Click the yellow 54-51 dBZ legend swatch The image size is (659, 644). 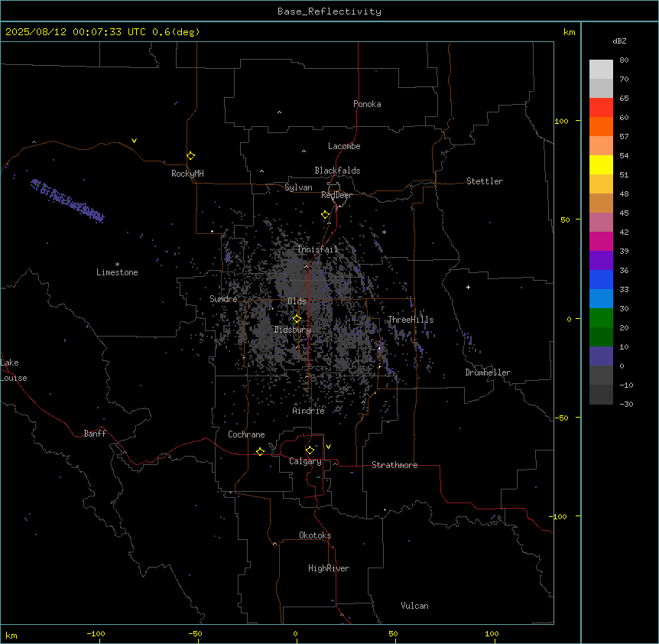click(601, 164)
